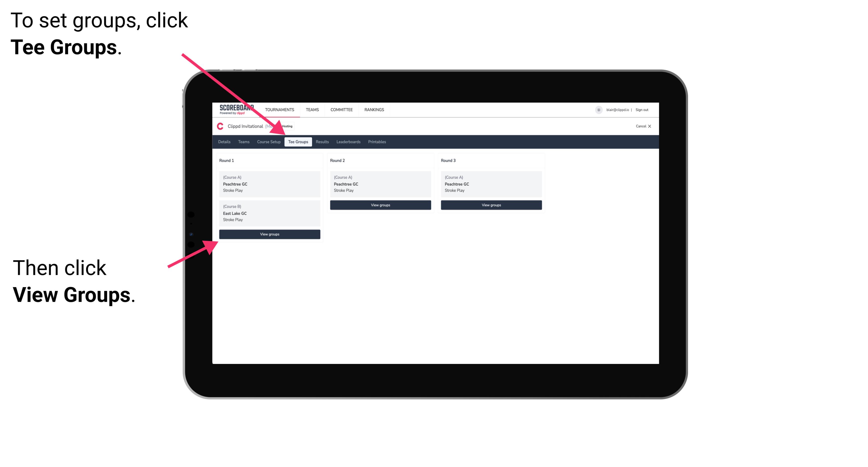Click the Teams tab in tournament
868x467 pixels.
pyautogui.click(x=242, y=142)
